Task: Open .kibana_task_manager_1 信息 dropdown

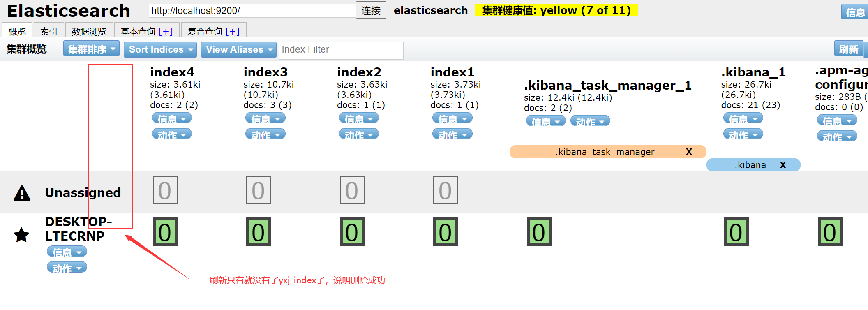Action: point(546,121)
